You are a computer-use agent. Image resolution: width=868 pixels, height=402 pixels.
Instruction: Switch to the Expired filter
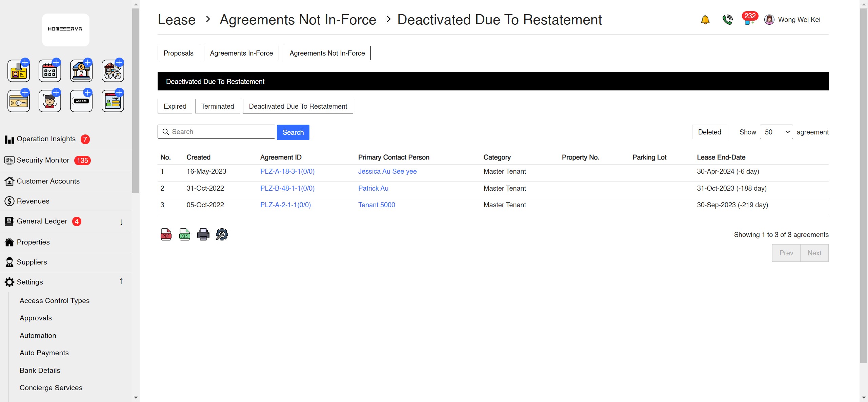coord(175,106)
